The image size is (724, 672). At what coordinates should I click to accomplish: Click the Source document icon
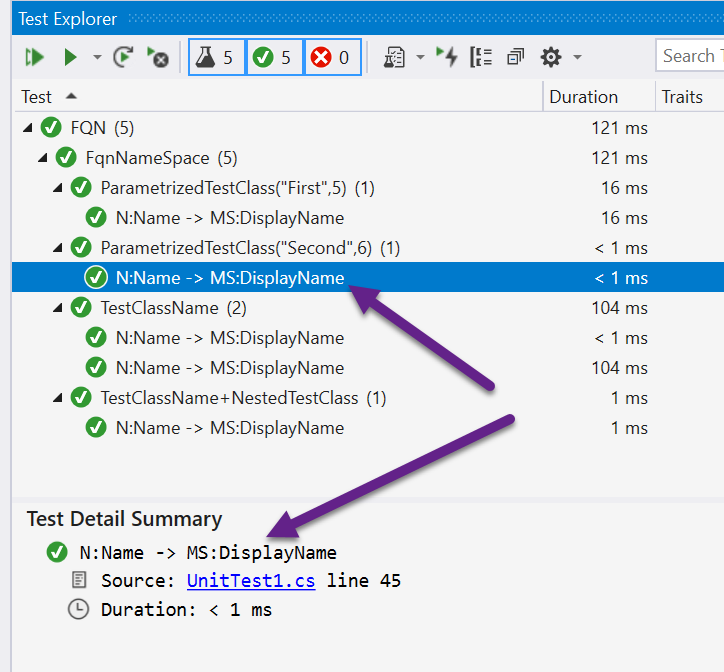pos(79,580)
